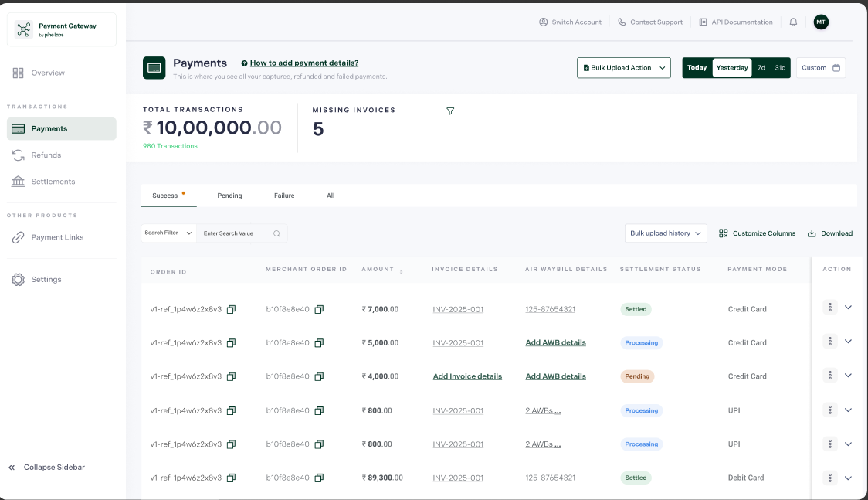Image resolution: width=868 pixels, height=500 pixels.
Task: Copy merchant order ID in the ₹89,300.00 row
Action: tap(319, 478)
